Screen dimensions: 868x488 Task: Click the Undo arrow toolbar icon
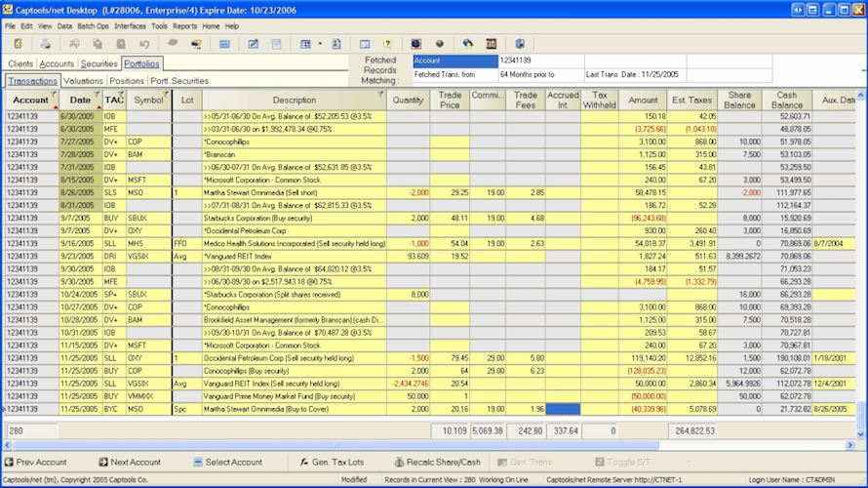coord(144,44)
